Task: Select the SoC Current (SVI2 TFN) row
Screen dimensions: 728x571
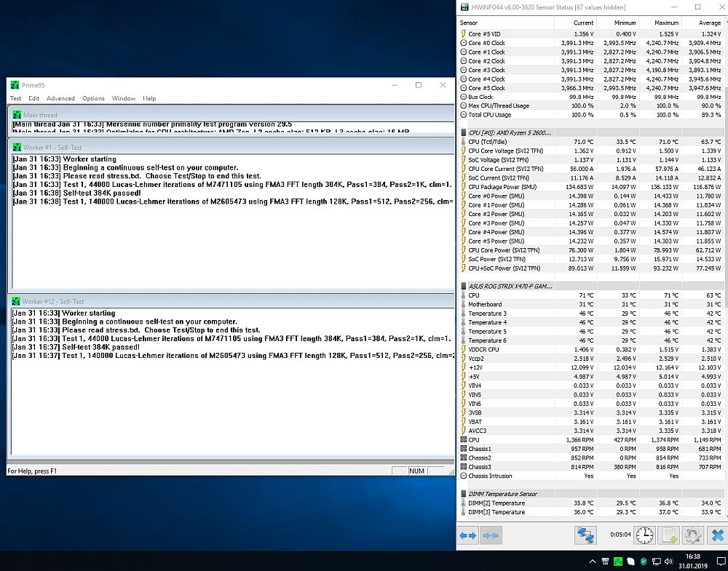Action: pyautogui.click(x=590, y=178)
